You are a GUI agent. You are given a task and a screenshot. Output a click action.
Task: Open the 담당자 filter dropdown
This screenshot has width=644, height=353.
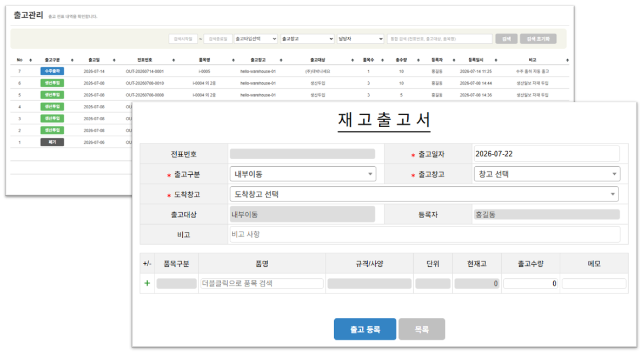coord(360,38)
